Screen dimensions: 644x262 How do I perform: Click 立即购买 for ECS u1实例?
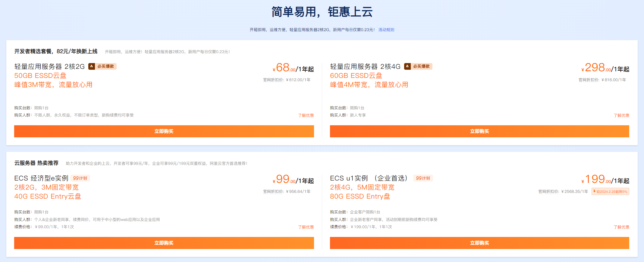tap(479, 243)
